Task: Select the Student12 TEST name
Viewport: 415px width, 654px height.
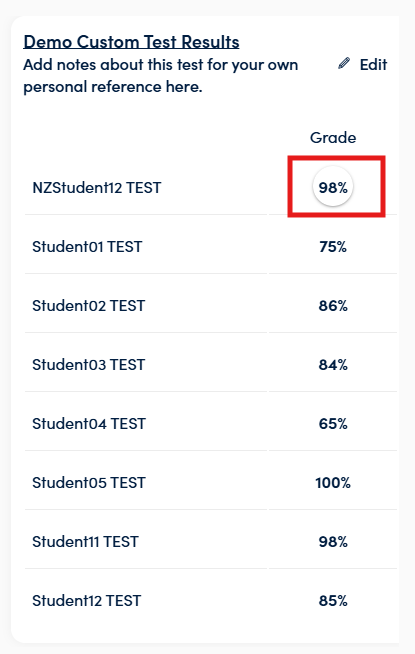Action: (87, 601)
